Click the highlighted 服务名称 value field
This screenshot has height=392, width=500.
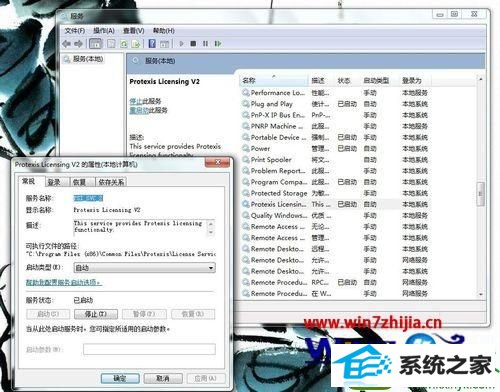coord(88,198)
